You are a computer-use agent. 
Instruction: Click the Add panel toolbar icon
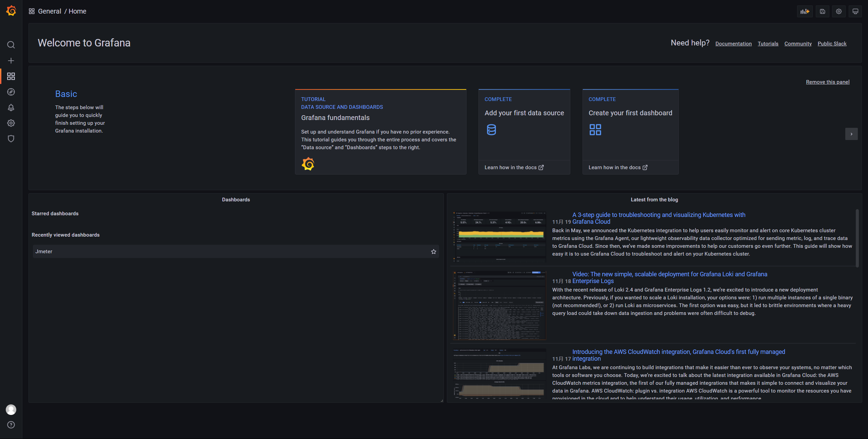click(805, 12)
